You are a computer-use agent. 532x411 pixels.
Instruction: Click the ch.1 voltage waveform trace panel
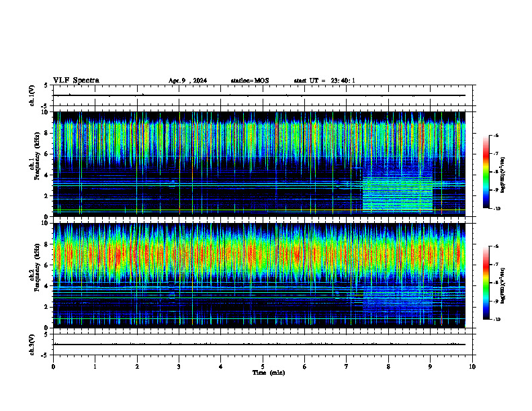[x=263, y=95]
